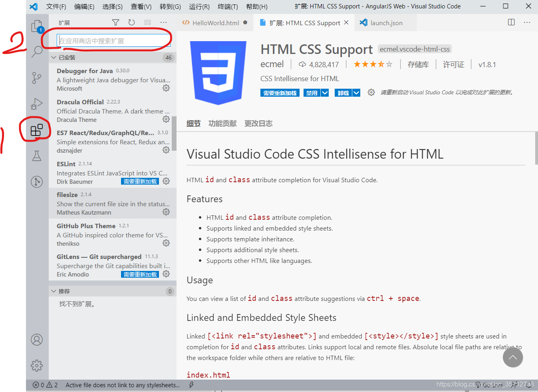Image resolution: width=538 pixels, height=392 pixels.
Task: Open the Run and Debug view
Action: pos(37,104)
